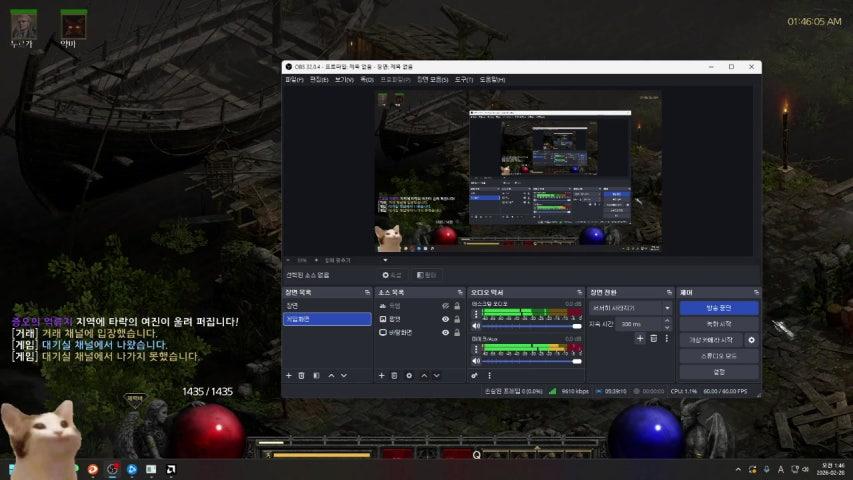Pop out the Audio Mixer dock icon
The height and width of the screenshot is (480, 853).
(579, 292)
